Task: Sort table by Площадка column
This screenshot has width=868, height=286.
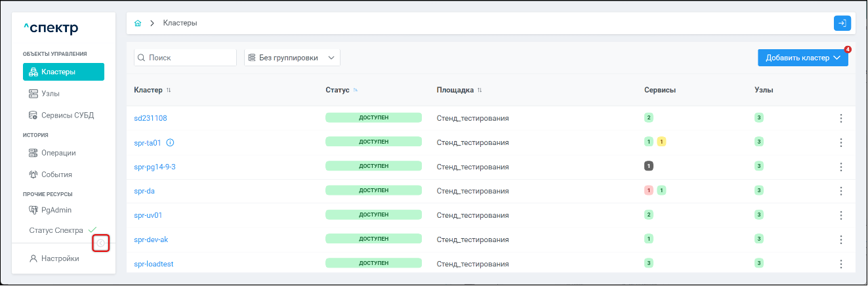Action: point(480,90)
